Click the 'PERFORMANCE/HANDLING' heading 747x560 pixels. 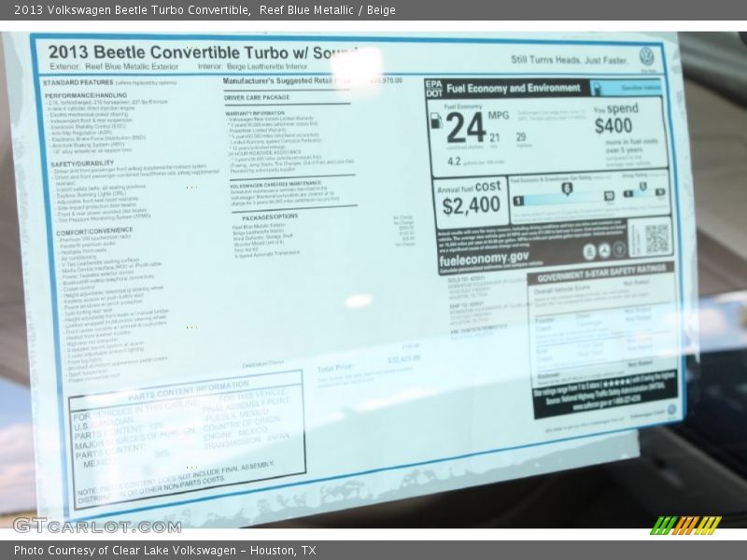point(86,95)
